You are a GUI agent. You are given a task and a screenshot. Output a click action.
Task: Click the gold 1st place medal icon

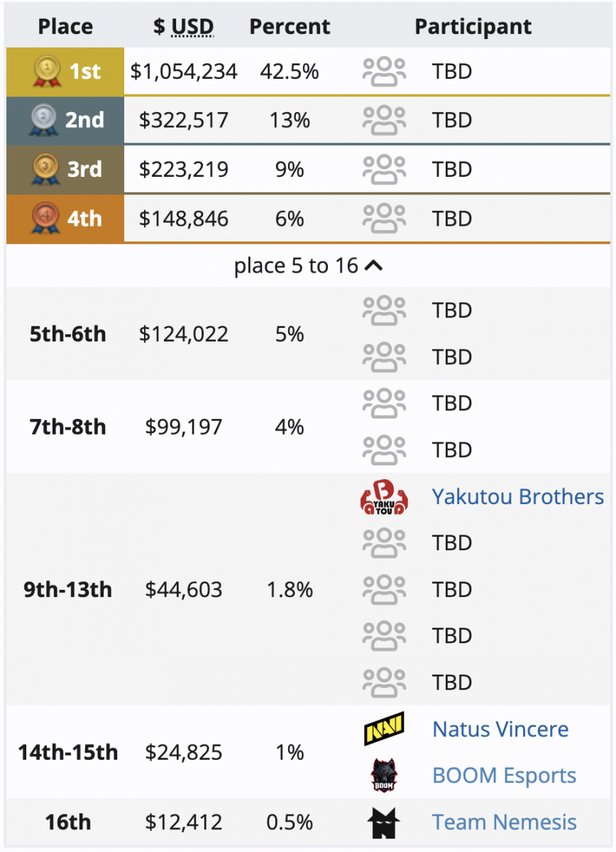pos(46,72)
